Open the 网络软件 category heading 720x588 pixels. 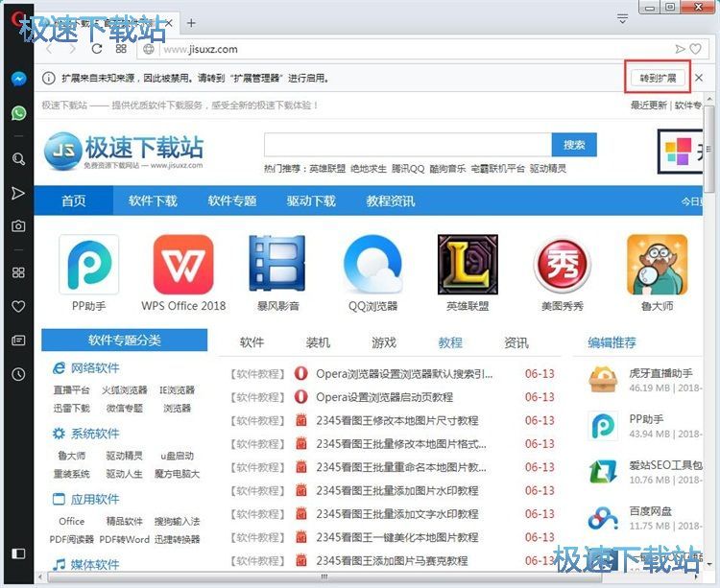(x=85, y=367)
